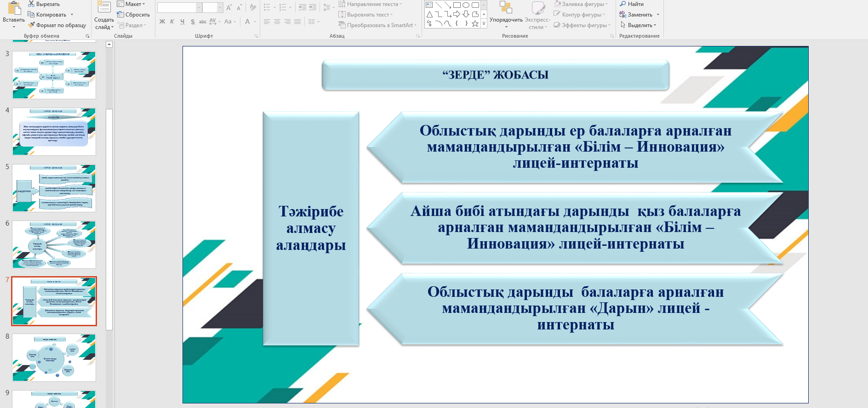Open line spacing dropdown
868x408 pixels.
tap(328, 7)
